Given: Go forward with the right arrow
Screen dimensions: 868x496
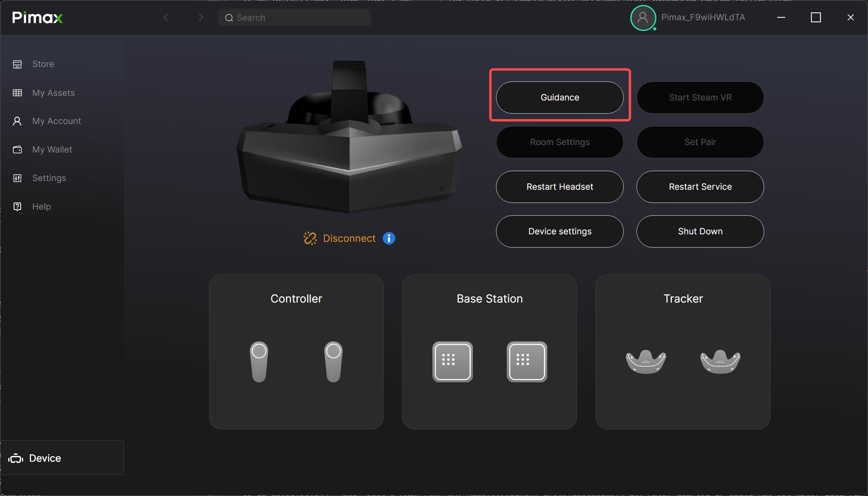Looking at the screenshot, I should (x=201, y=17).
